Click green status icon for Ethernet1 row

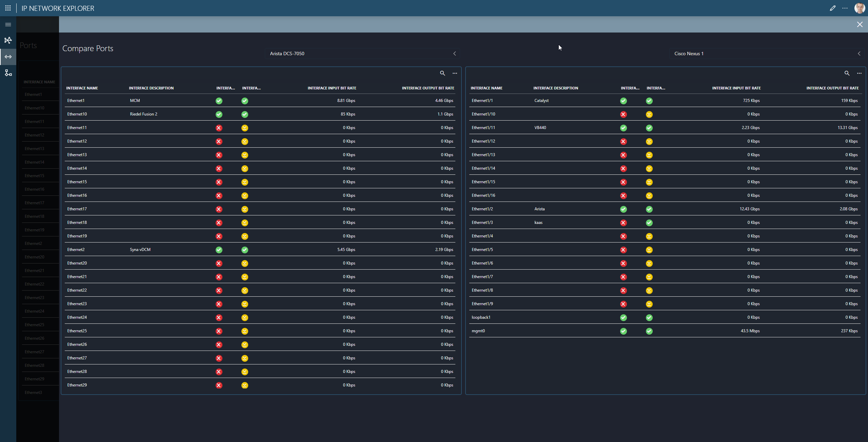coord(219,101)
